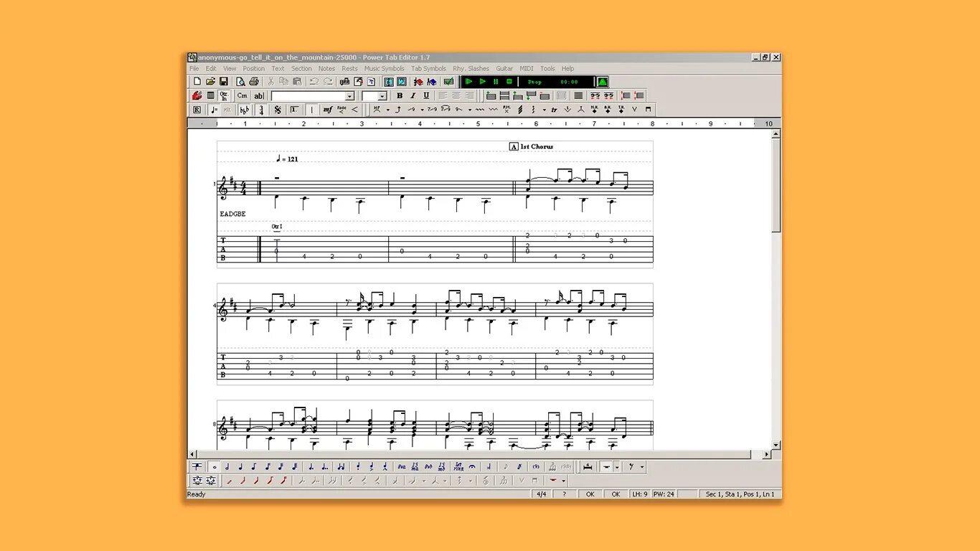980x551 pixels.
Task: Set the 'mf' dynamic icon
Action: coord(327,110)
